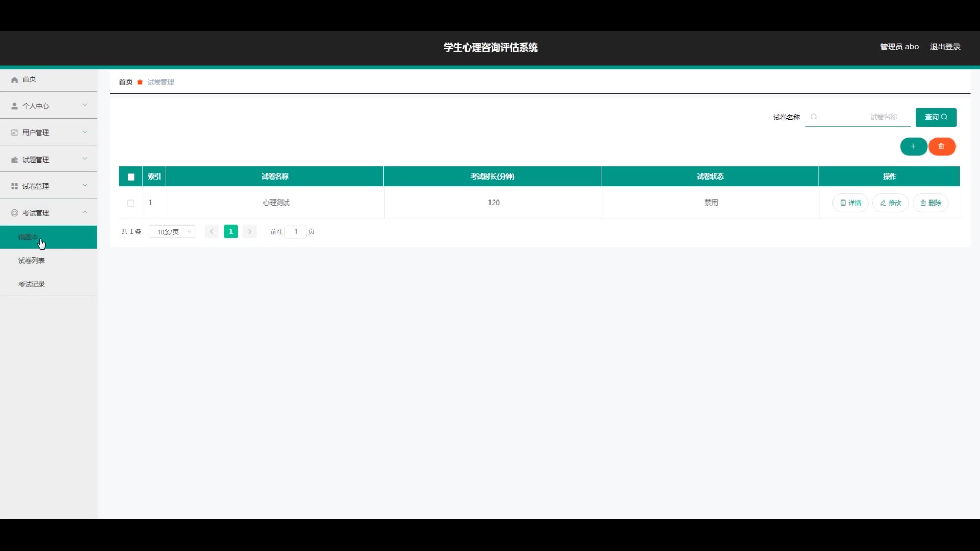Click the 试卷管理 grid icon
The width and height of the screenshot is (980, 551).
pyautogui.click(x=14, y=186)
